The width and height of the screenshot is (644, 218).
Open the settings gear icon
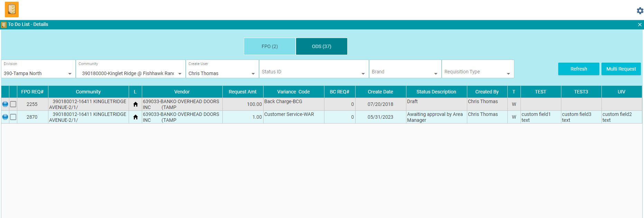(x=640, y=11)
